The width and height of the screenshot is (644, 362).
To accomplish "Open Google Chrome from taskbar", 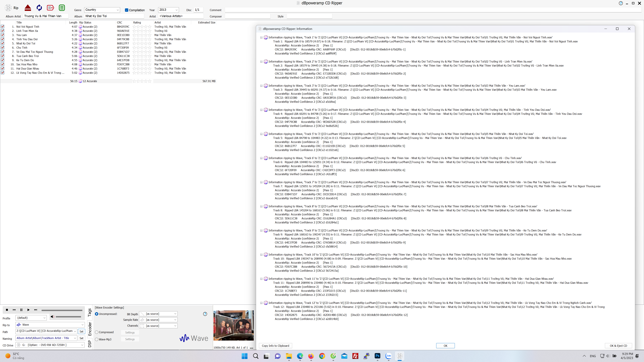I will [x=322, y=356].
